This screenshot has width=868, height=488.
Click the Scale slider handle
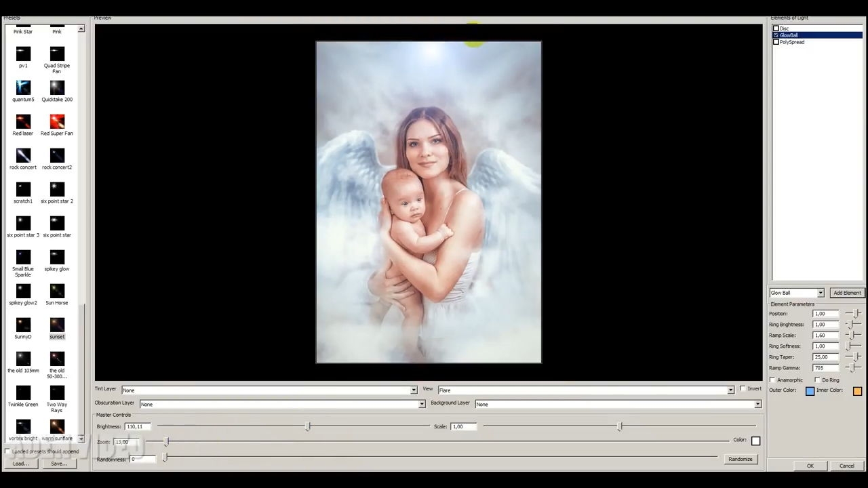tap(619, 426)
